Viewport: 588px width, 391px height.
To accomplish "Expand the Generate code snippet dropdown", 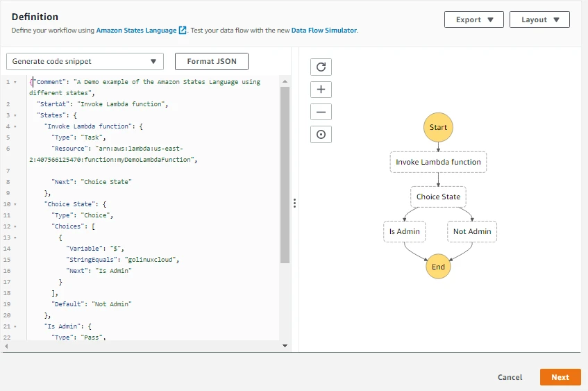I will click(85, 61).
